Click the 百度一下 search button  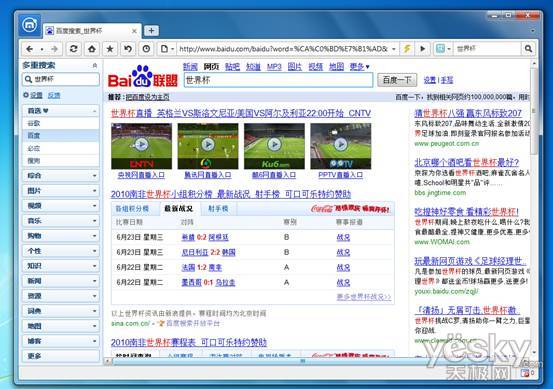pos(397,80)
